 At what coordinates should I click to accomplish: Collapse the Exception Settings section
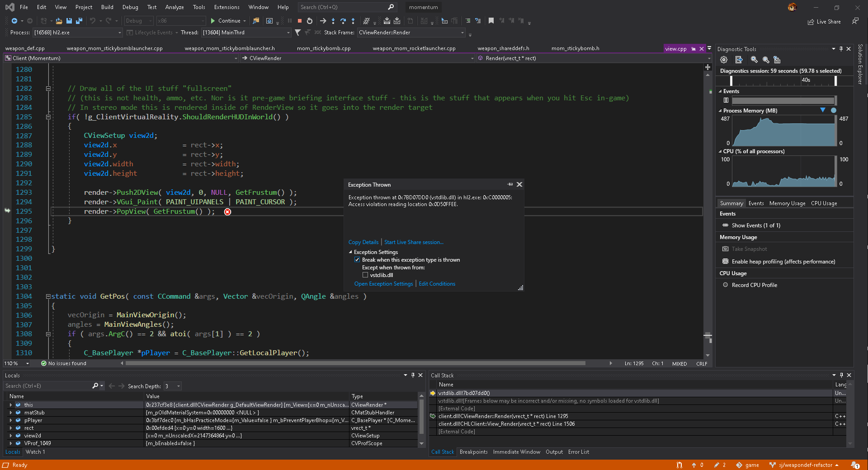[x=350, y=252]
